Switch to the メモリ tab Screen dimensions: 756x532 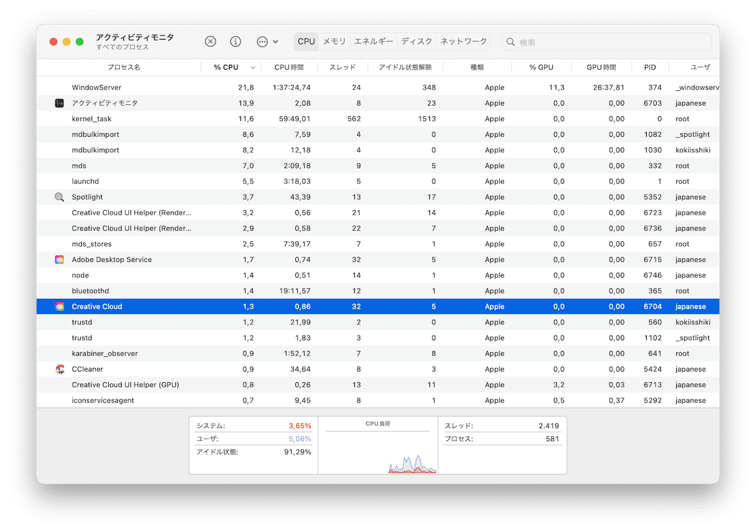[334, 42]
